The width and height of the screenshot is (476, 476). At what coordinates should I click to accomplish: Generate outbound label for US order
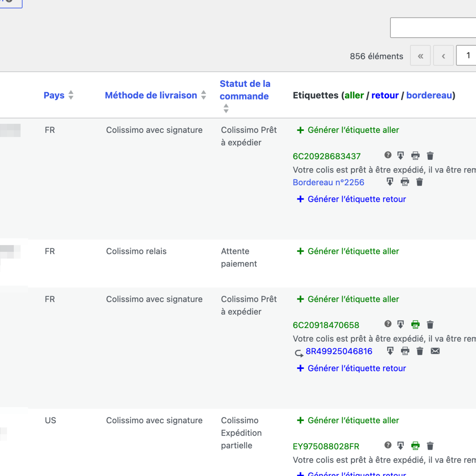348,420
